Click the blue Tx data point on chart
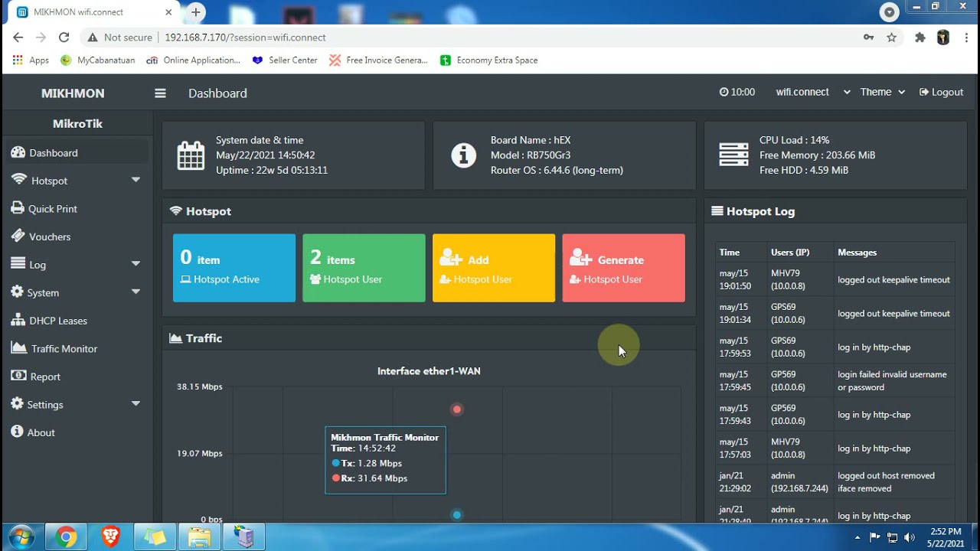Viewport: 980px width, 551px height. coord(457,515)
